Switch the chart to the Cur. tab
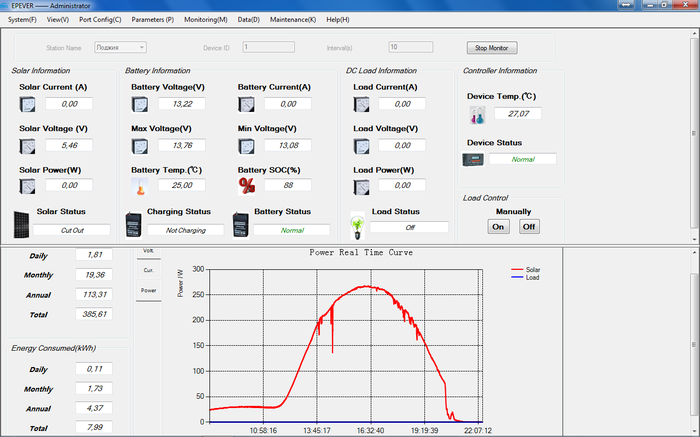The image size is (700, 437). [x=148, y=270]
